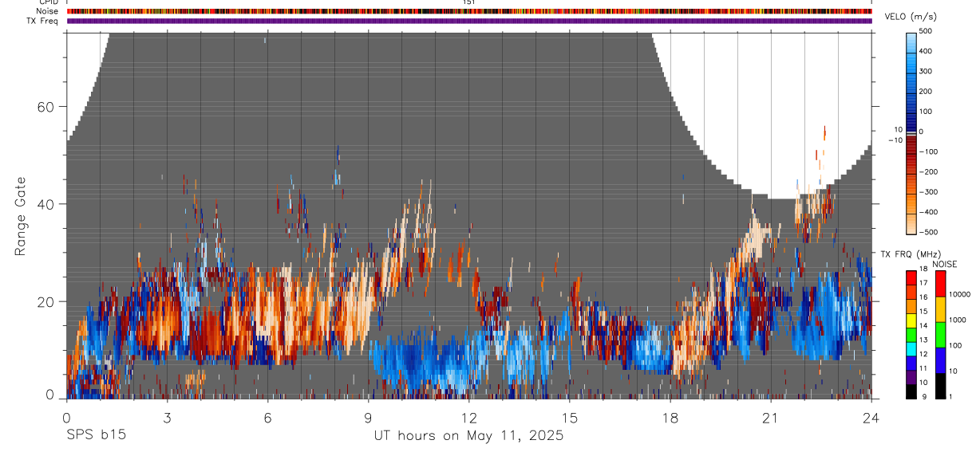Click the 21 tick on UT hours axis

tap(771, 417)
